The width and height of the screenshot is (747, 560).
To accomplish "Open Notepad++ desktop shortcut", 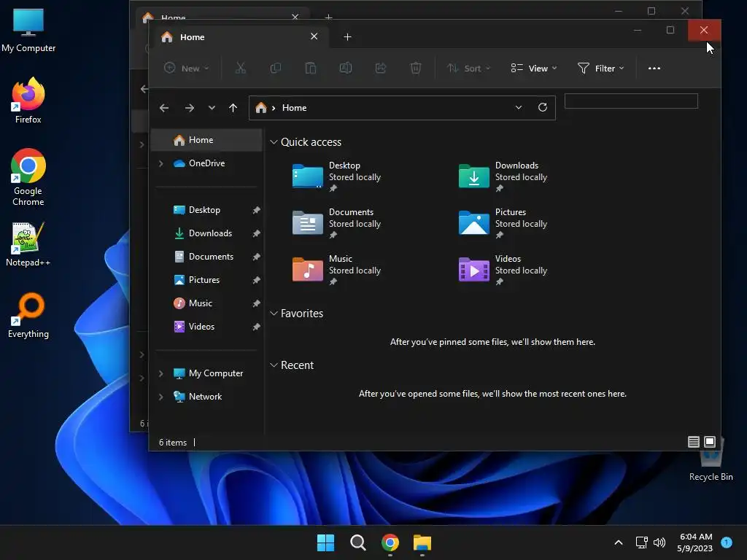I will click(28, 244).
